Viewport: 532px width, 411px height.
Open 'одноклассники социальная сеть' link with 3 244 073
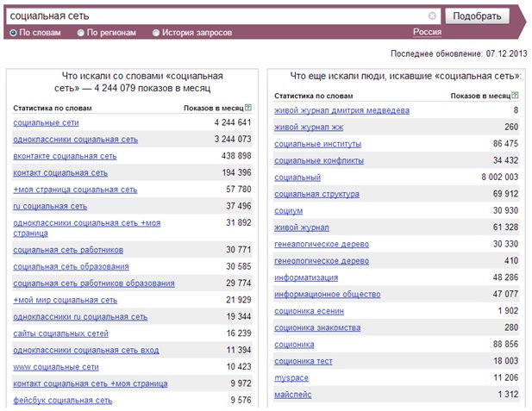pos(75,140)
